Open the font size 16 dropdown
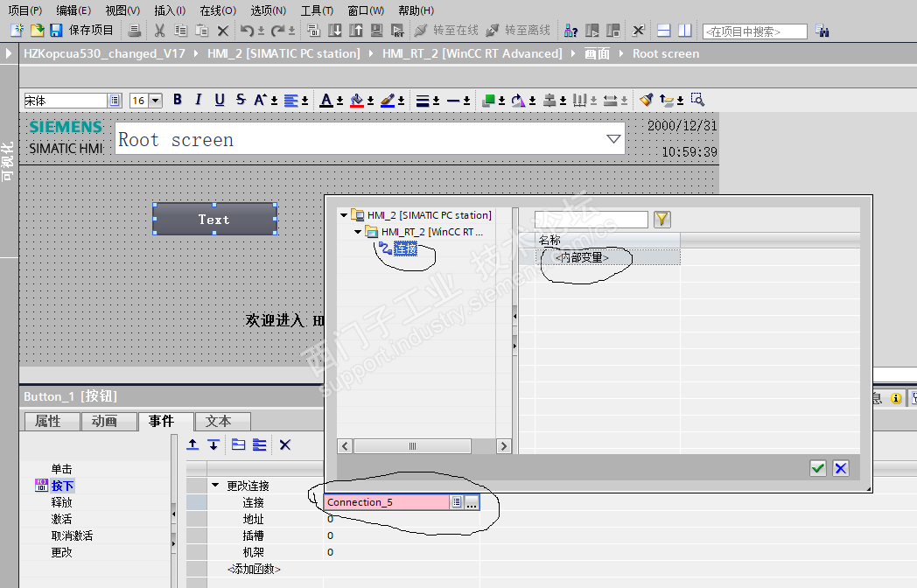 (x=155, y=101)
